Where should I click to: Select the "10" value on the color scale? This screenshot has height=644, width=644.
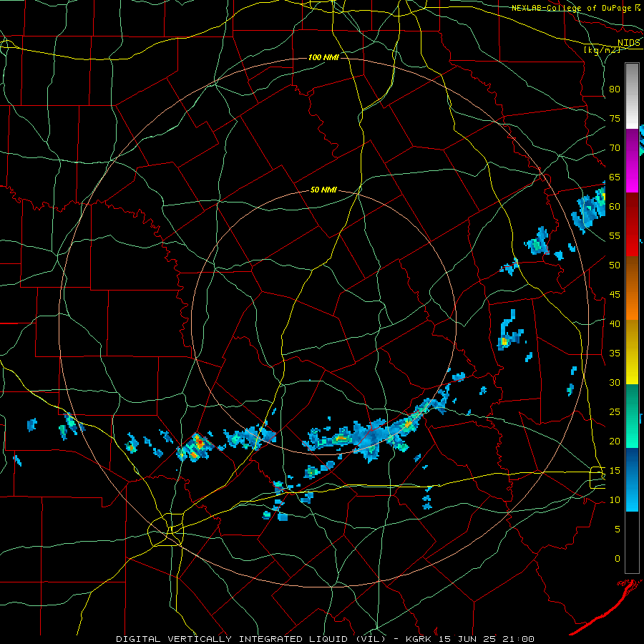coord(615,500)
